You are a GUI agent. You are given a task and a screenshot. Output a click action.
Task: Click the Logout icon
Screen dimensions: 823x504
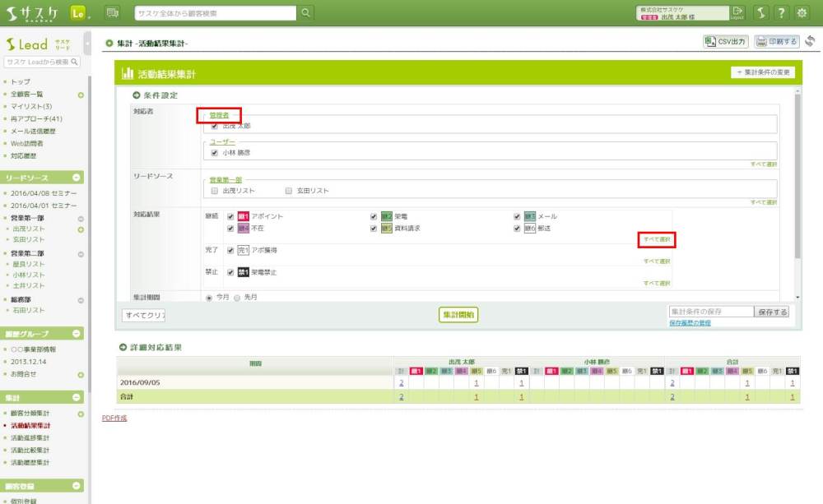[x=737, y=12]
